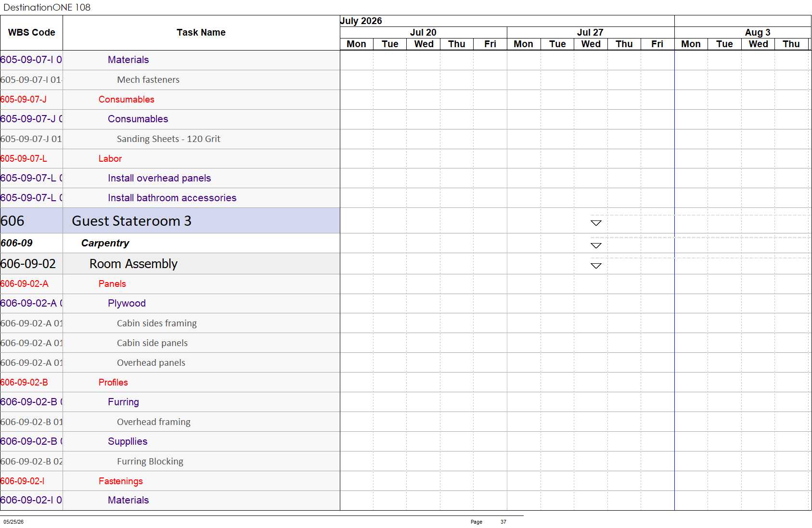This screenshot has height=528, width=812.
Task: Select the Furring task name
Action: click(123, 402)
